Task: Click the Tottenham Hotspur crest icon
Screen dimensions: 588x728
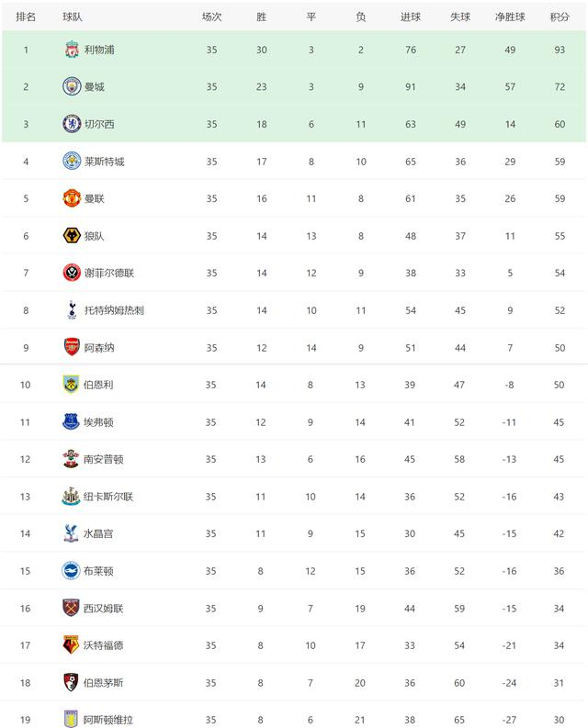Action: [x=72, y=310]
